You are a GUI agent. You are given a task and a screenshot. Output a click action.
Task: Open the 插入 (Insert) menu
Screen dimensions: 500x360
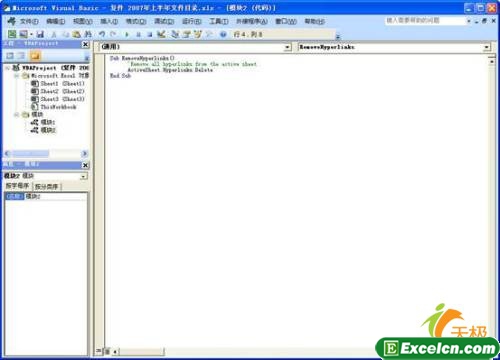109,21
